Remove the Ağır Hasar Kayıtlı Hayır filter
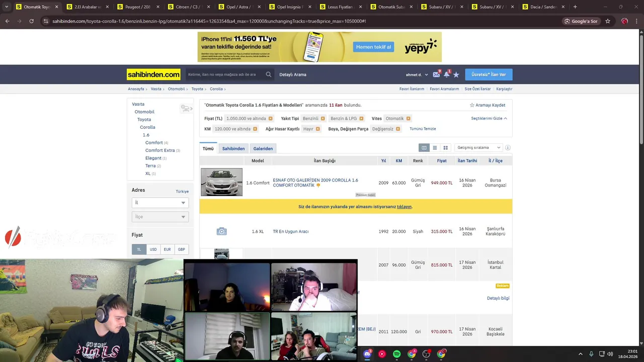 317,129
